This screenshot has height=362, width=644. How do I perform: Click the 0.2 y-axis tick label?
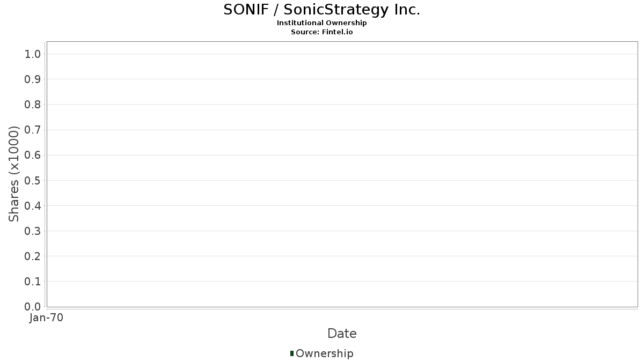coord(33,256)
